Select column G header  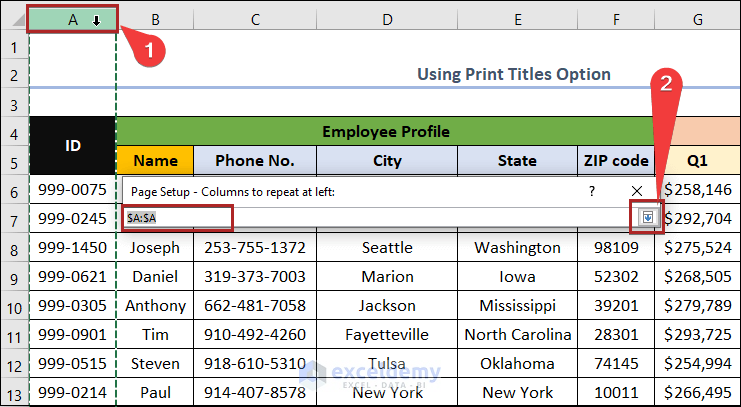(x=697, y=19)
